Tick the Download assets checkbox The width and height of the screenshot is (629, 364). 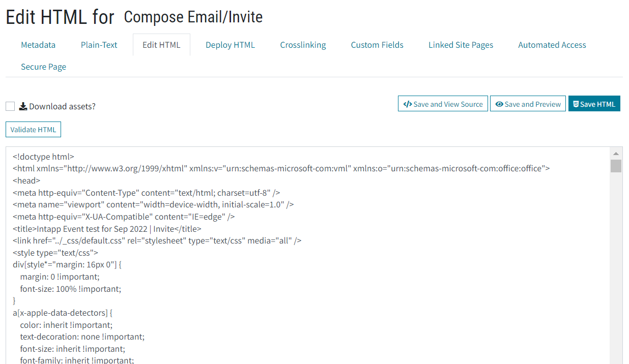tap(10, 106)
